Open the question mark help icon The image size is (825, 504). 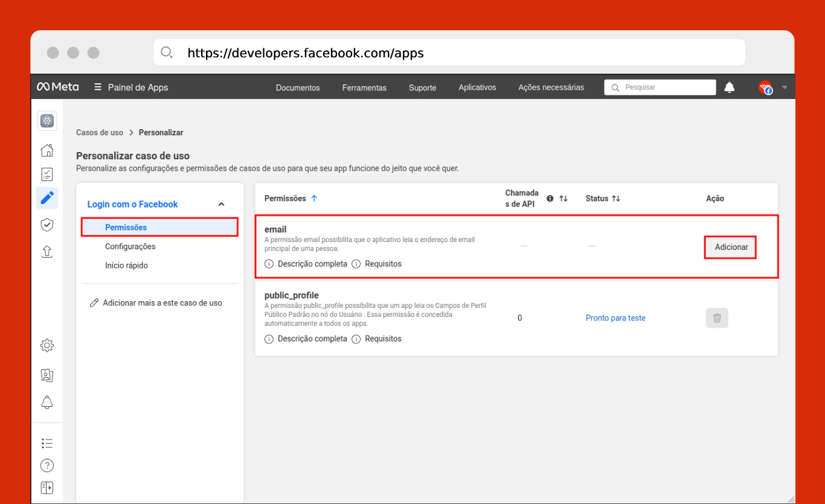click(x=47, y=465)
